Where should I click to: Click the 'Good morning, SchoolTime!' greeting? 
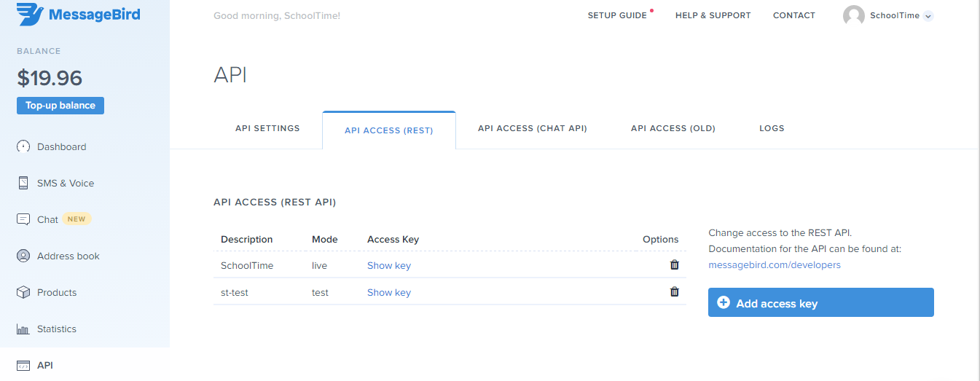[277, 16]
